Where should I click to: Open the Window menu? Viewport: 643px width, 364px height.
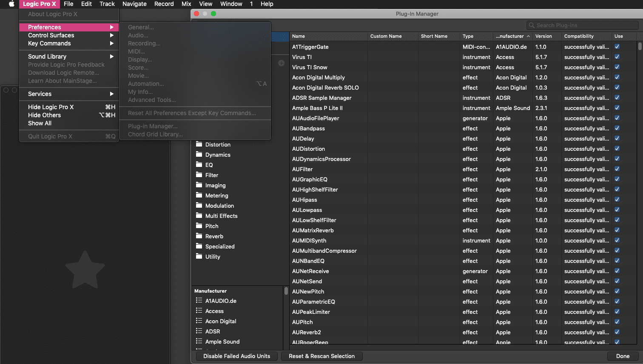pos(231,4)
